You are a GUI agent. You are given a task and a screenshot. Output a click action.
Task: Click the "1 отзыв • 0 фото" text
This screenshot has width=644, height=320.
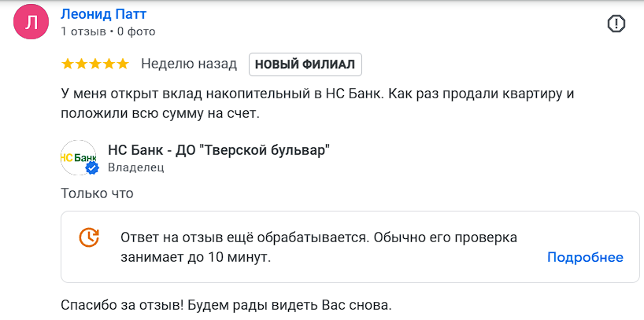(x=108, y=31)
